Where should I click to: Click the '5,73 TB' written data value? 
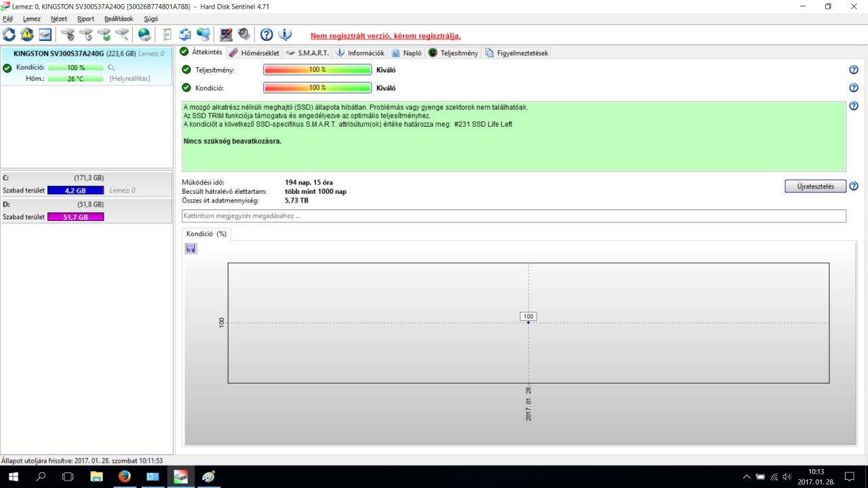[x=297, y=201]
